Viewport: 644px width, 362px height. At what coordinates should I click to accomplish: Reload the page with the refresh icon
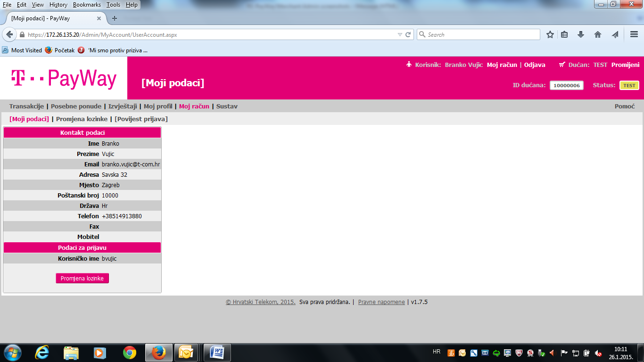[408, 35]
